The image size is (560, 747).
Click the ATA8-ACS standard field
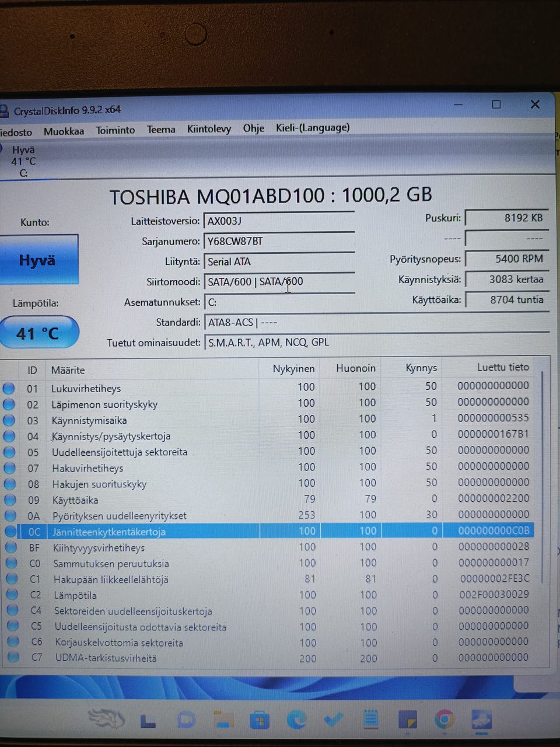(x=376, y=322)
